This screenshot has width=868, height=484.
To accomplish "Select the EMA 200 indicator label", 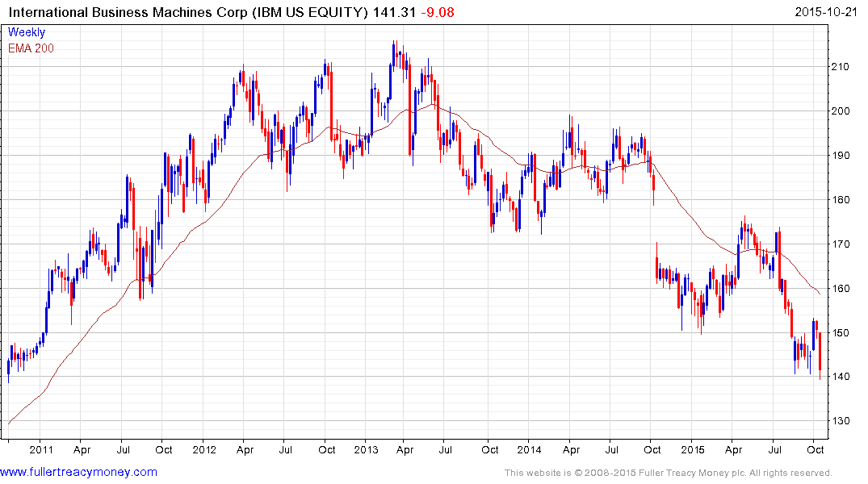I will (x=31, y=48).
